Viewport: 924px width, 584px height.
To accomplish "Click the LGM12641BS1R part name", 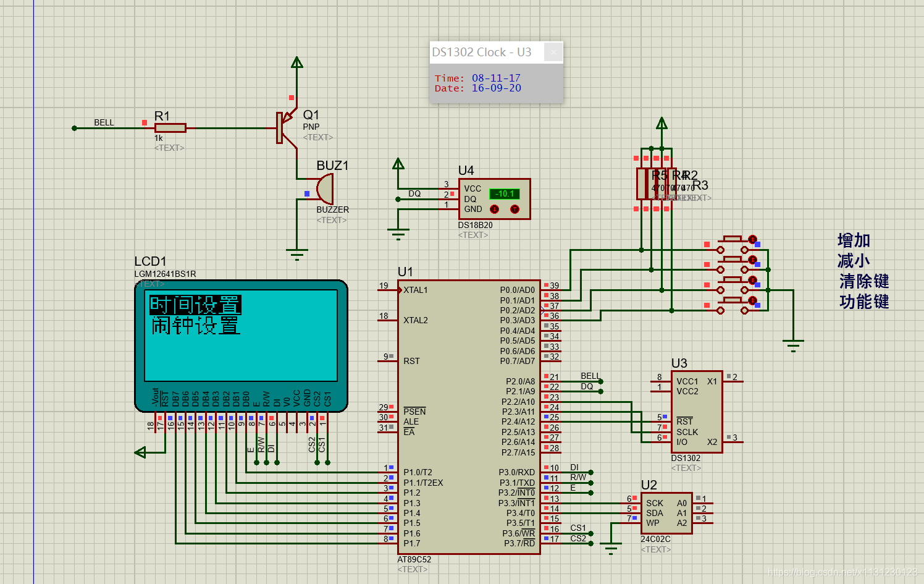I will click(165, 274).
